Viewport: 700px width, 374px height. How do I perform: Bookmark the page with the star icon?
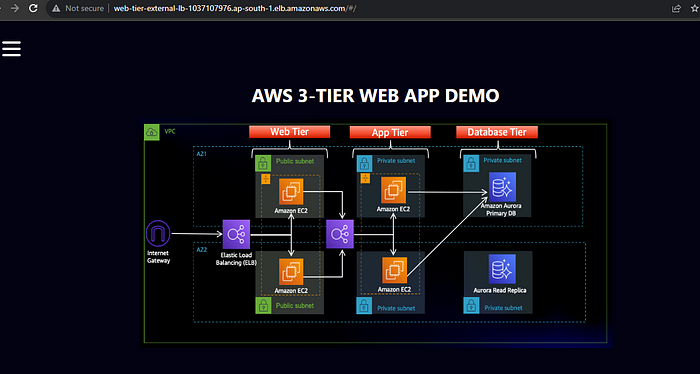click(695, 8)
